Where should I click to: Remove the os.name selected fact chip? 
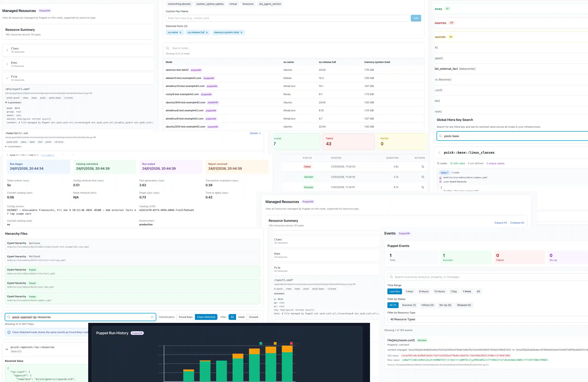(x=180, y=32)
